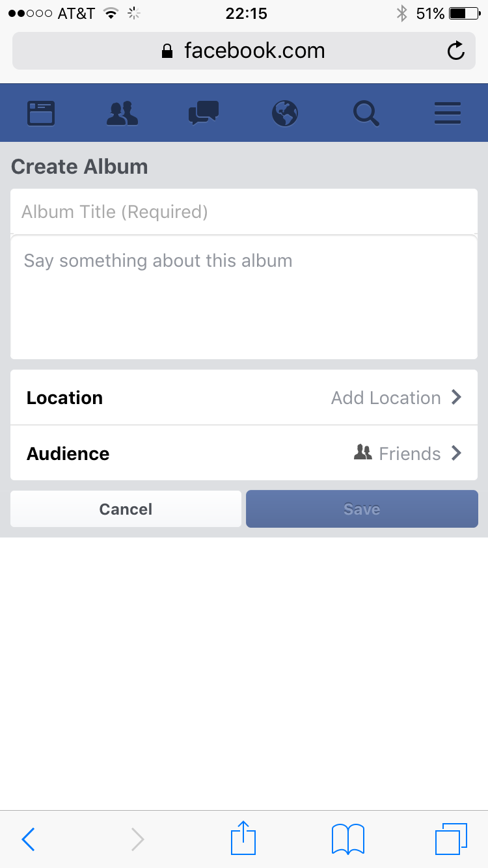The image size is (488, 868).
Task: Open the Friend Requests icon
Action: tap(122, 113)
